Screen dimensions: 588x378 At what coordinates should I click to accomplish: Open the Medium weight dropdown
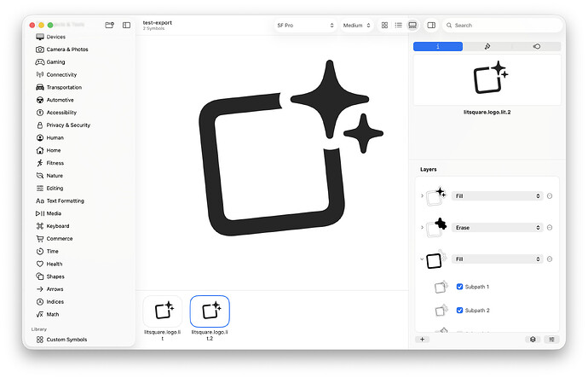[x=356, y=25]
